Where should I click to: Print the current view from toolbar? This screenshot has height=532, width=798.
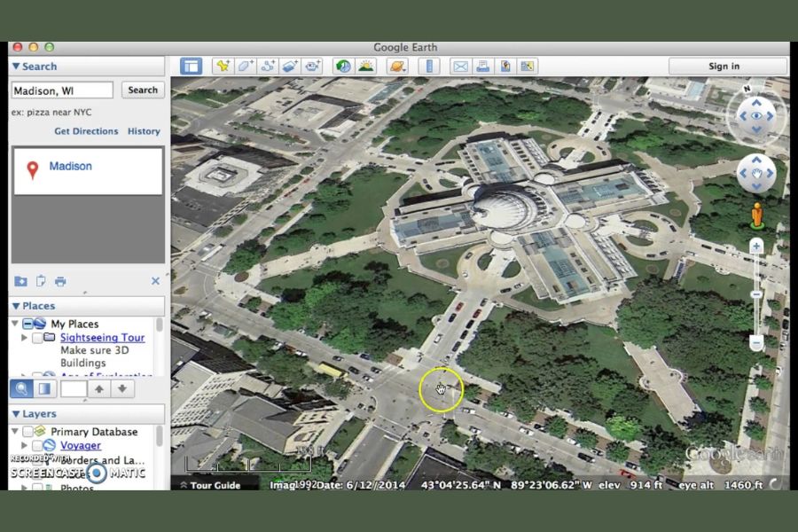(482, 66)
